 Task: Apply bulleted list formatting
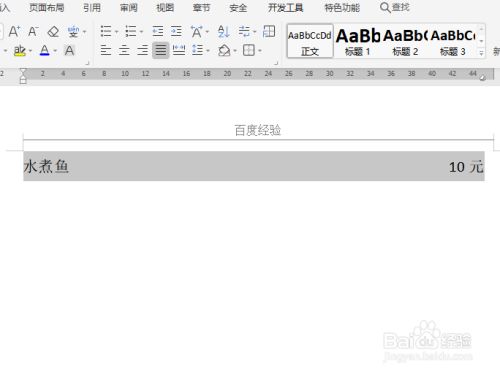coord(106,31)
